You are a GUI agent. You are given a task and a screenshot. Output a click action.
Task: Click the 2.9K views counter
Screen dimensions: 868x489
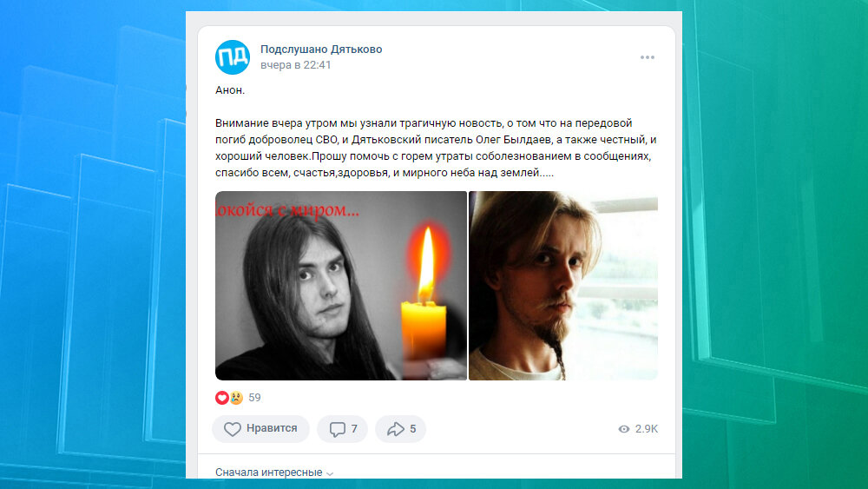coord(647,429)
